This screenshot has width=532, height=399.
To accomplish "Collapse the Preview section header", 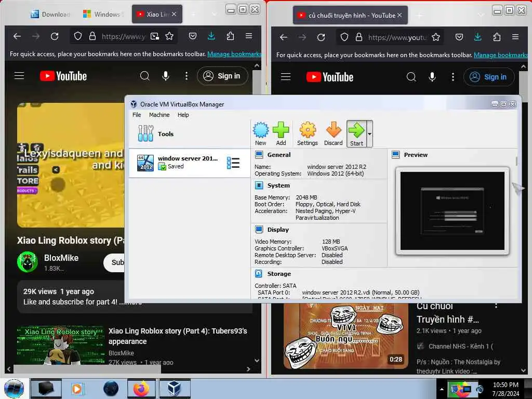I will pos(416,155).
